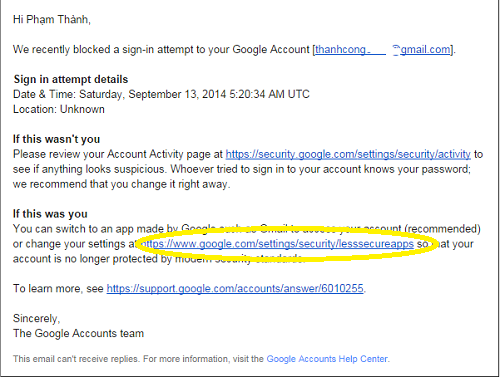Viewport: 500px width, 377px height.
Task: Click 'We recently blocked a sign-in attempt' text
Action: [x=161, y=50]
